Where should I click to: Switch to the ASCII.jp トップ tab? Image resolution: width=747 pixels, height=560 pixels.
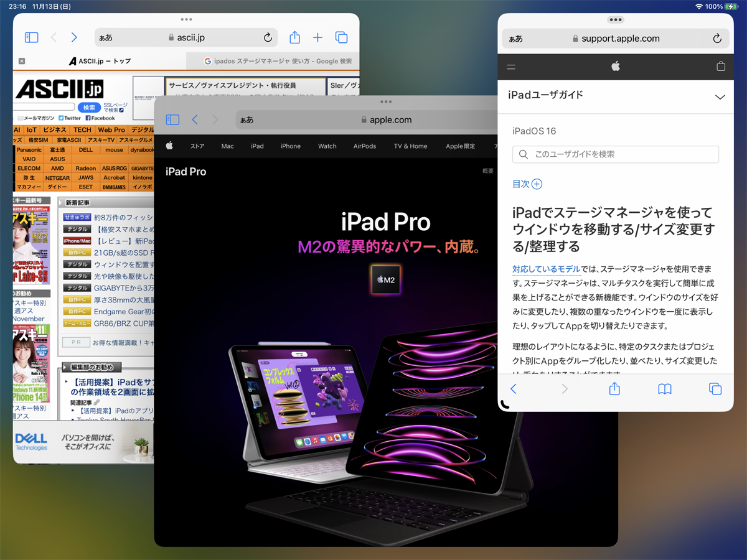pos(100,61)
